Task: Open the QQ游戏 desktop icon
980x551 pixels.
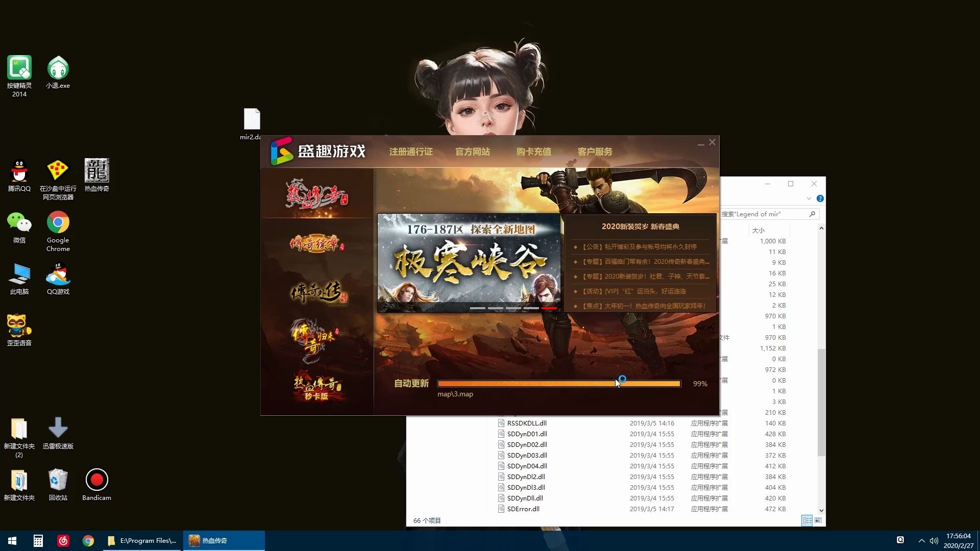Action: [58, 279]
